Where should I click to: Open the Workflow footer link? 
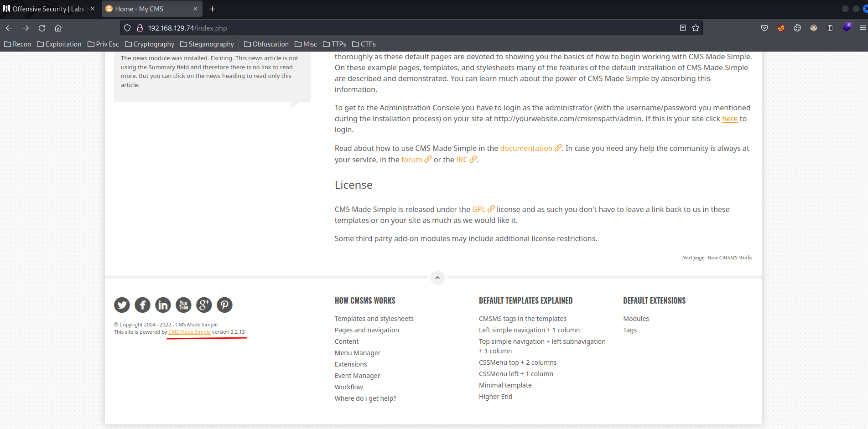349,387
